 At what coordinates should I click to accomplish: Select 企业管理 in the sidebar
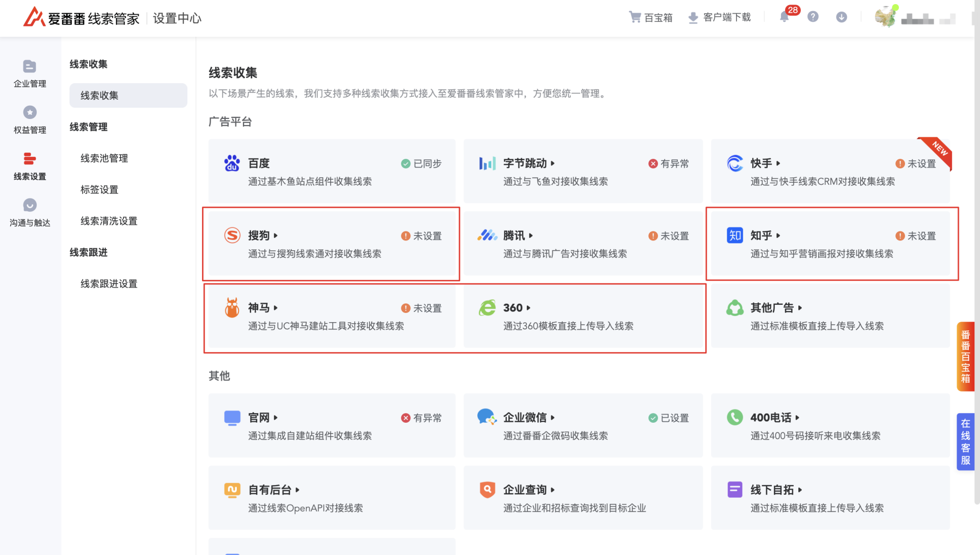point(30,75)
